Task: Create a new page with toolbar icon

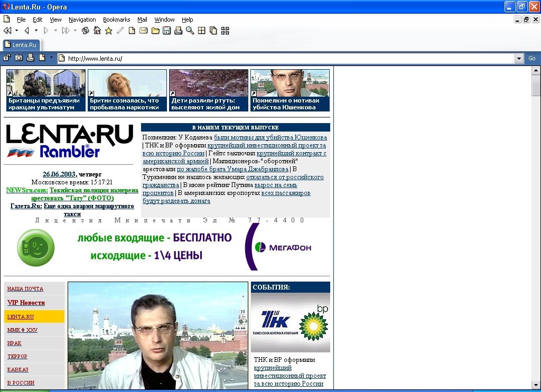Action: (132, 31)
